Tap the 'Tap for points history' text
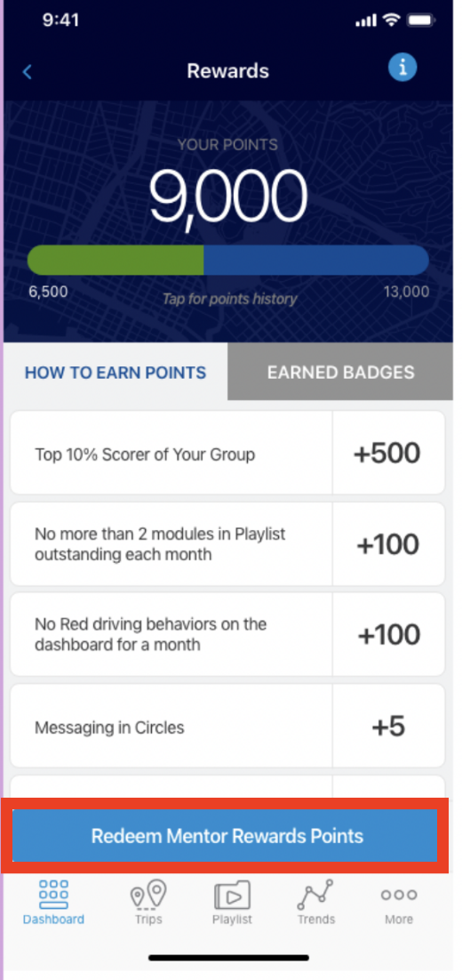Image resolution: width=462 pixels, height=980 pixels. pyautogui.click(x=229, y=299)
